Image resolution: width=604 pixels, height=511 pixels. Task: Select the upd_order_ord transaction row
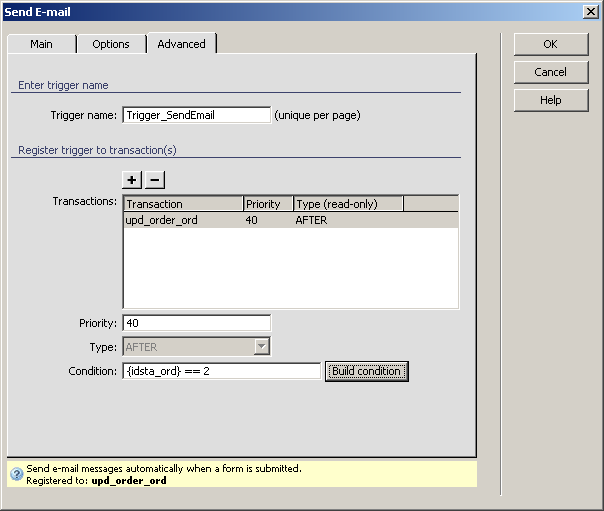[160, 220]
